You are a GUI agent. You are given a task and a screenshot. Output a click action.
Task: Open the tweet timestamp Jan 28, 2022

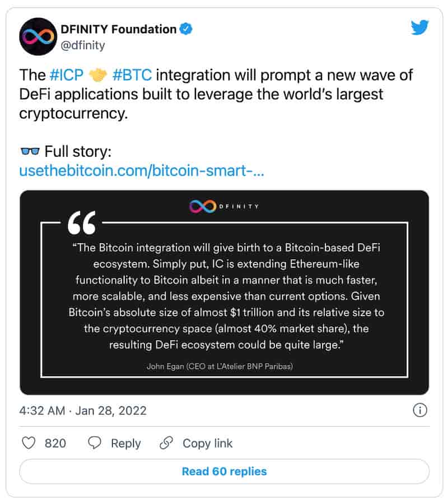click(x=83, y=410)
